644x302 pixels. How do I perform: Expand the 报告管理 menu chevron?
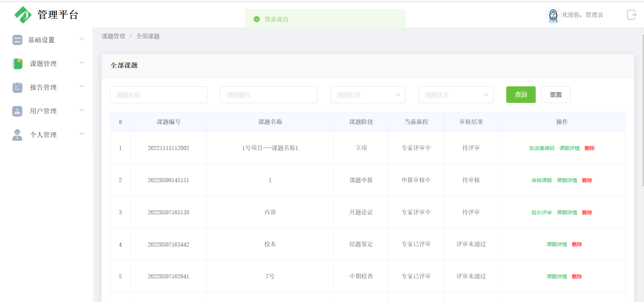(x=82, y=86)
